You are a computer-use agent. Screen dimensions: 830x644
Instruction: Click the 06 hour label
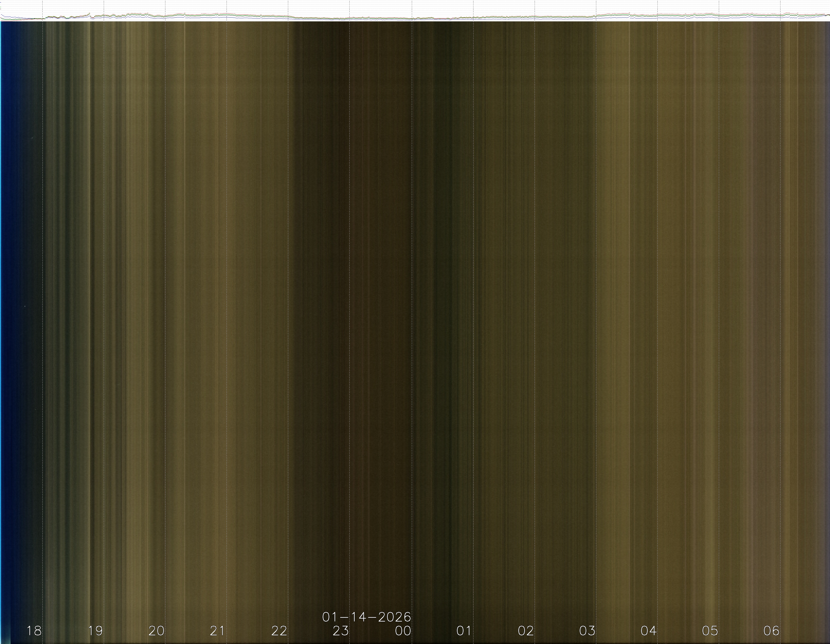pos(772,631)
